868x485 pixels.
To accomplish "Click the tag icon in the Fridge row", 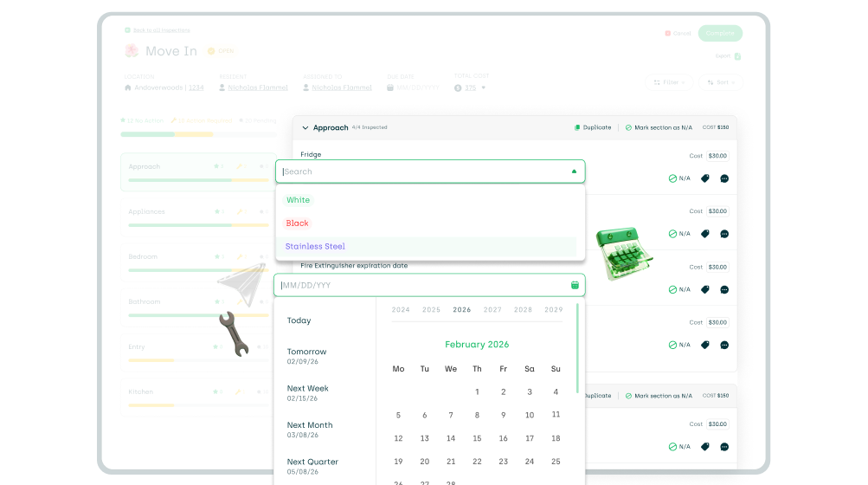I will pos(704,178).
